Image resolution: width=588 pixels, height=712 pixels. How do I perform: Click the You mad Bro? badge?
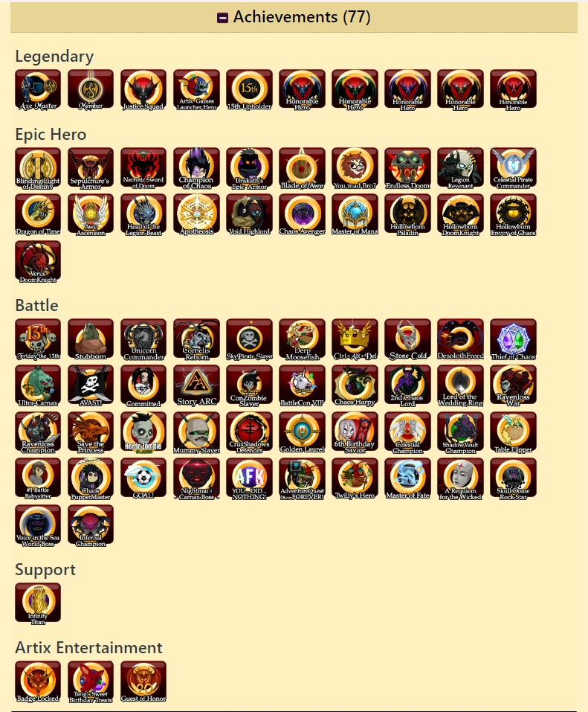pyautogui.click(x=355, y=168)
